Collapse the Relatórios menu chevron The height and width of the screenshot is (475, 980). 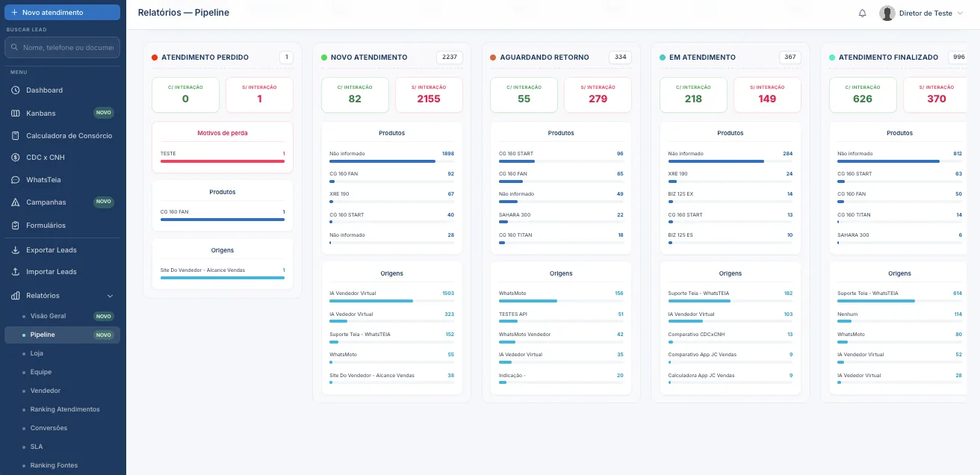[x=111, y=296]
